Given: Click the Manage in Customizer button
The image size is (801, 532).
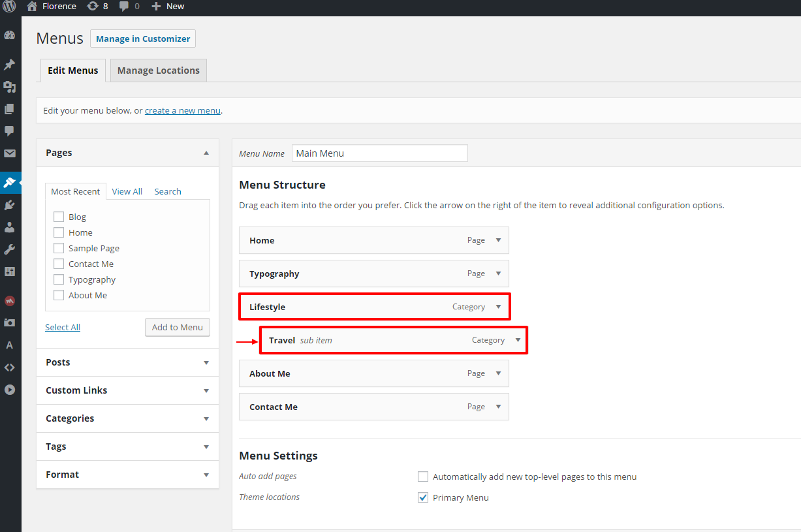Looking at the screenshot, I should 143,39.
